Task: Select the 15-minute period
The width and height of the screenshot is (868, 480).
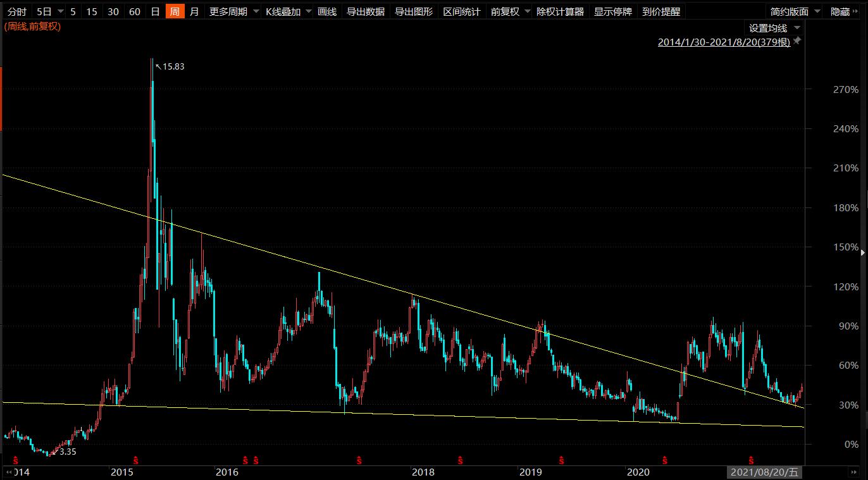Action: point(92,11)
